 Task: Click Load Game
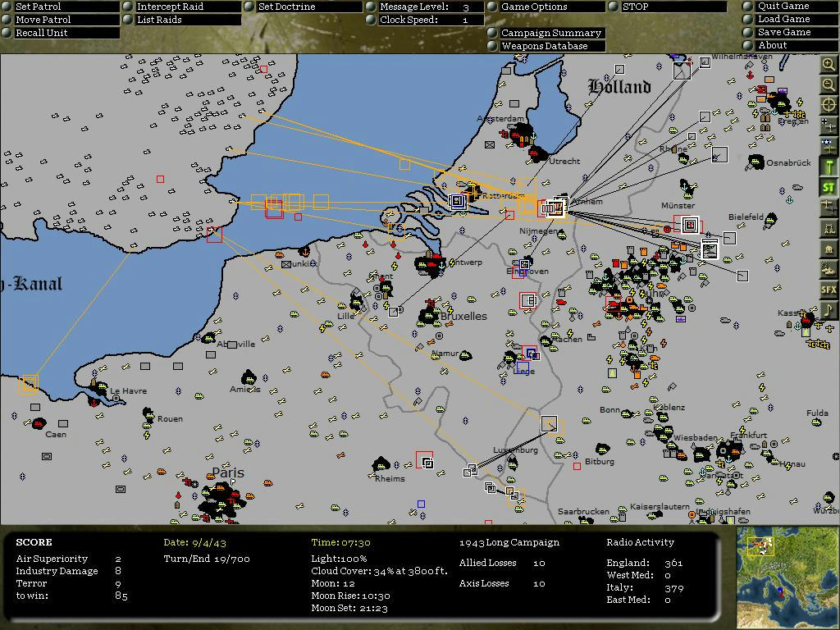[790, 19]
